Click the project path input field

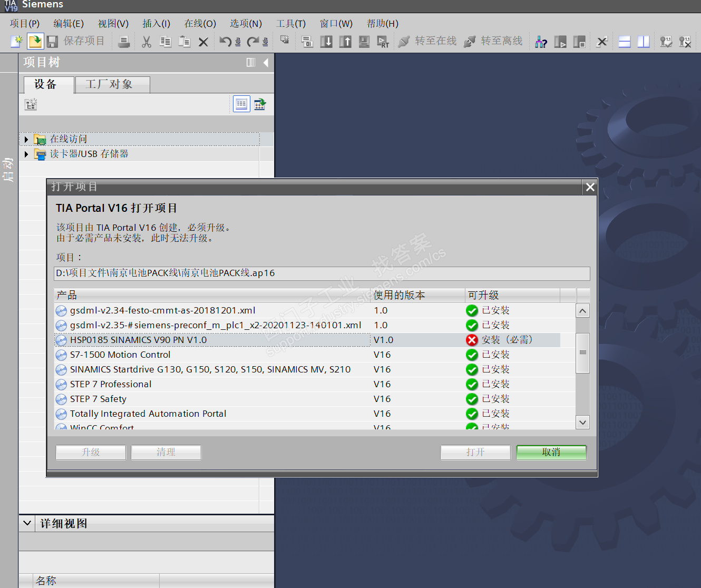[322, 273]
